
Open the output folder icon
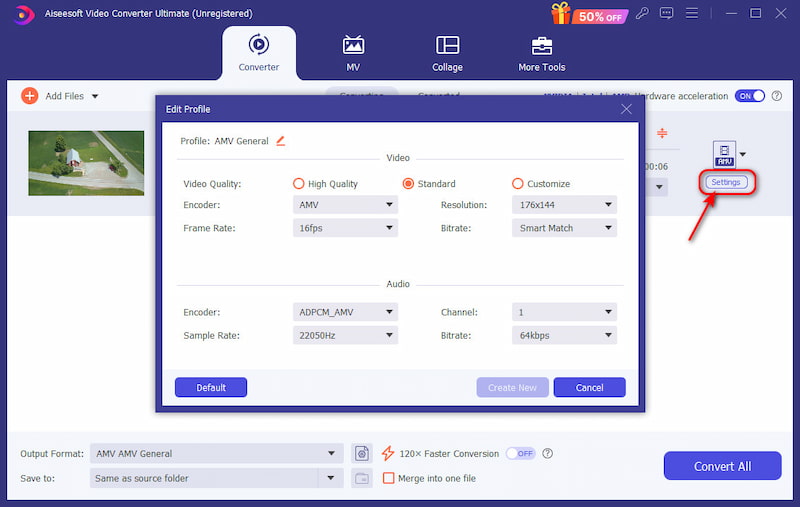(362, 478)
